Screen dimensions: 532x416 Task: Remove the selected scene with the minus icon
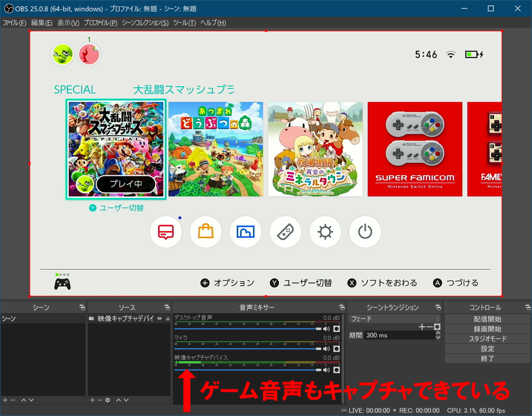[12, 400]
